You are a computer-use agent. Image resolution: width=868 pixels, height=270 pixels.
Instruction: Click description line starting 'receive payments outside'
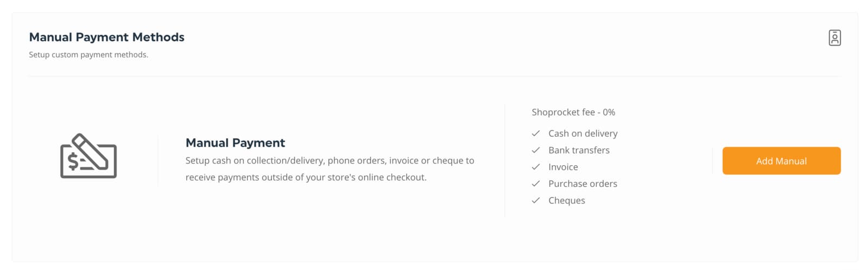click(x=306, y=178)
